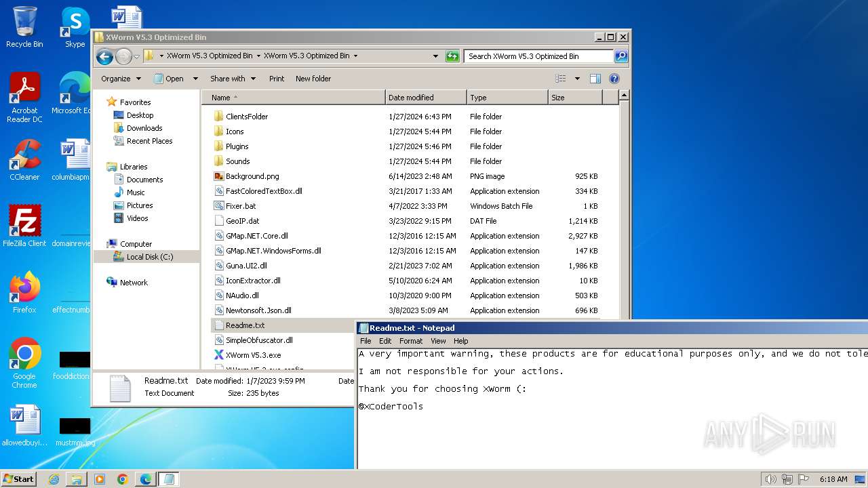Image resolution: width=868 pixels, height=488 pixels.
Task: Expand the Share with dropdown
Action: click(x=233, y=79)
